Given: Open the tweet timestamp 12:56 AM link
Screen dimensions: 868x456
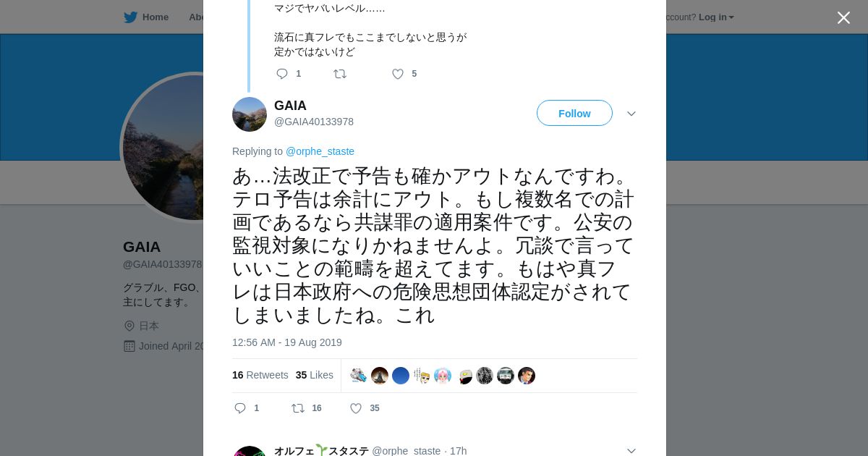Looking at the screenshot, I should pos(287,342).
